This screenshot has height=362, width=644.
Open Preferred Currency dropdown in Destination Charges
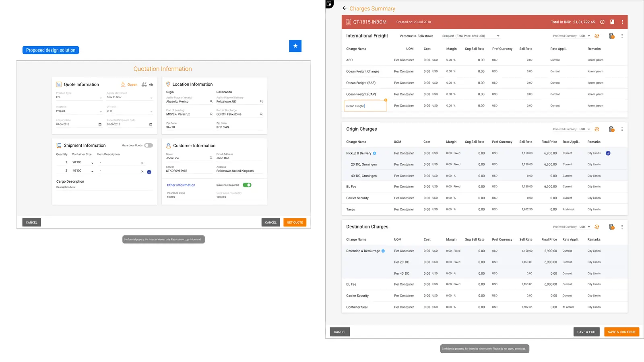[585, 227]
